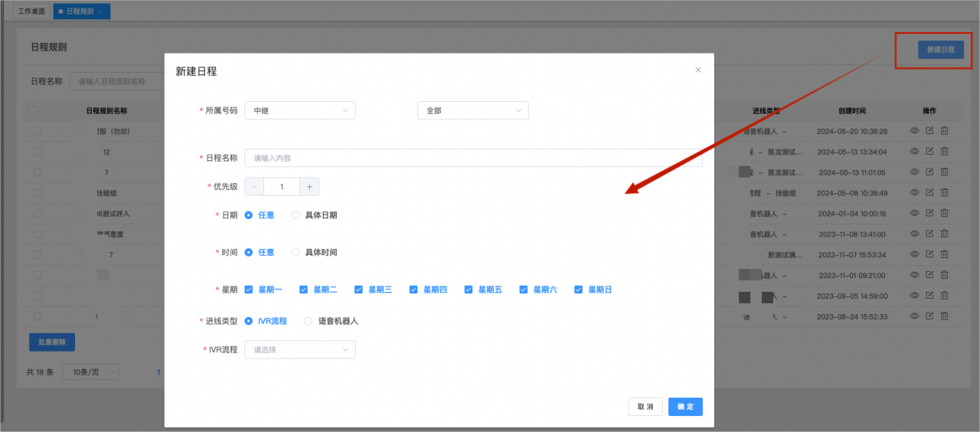Viewport: 980px width, 432px height.
Task: Uncheck 星期五 checkbox
Action: (469, 290)
